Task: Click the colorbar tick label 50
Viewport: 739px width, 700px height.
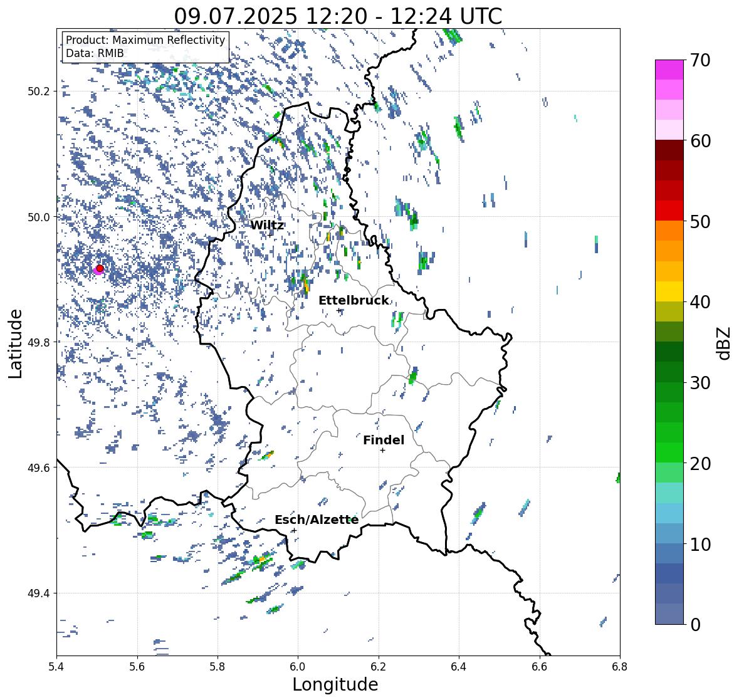Action: (700, 221)
